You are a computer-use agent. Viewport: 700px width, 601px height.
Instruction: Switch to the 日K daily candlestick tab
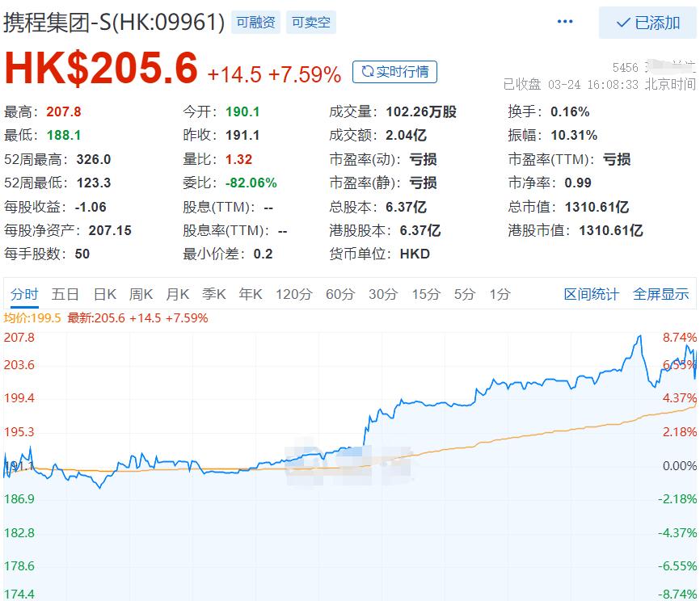tap(105, 295)
